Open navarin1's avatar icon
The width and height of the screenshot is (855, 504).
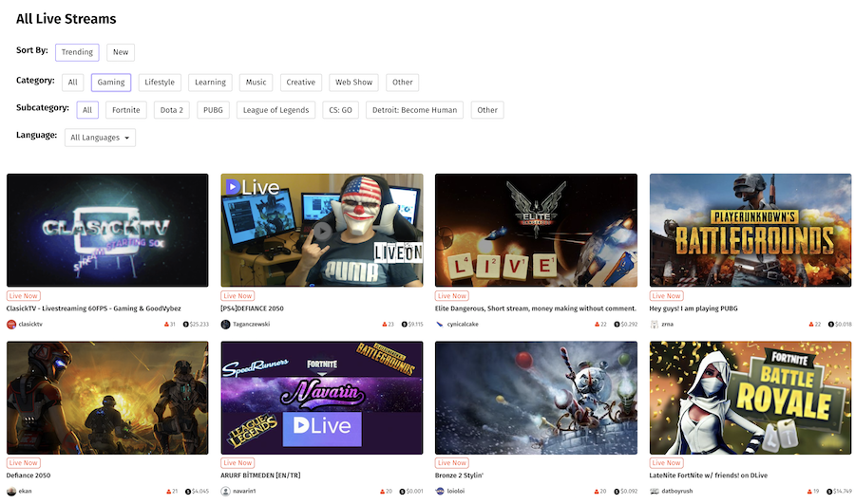(225, 492)
